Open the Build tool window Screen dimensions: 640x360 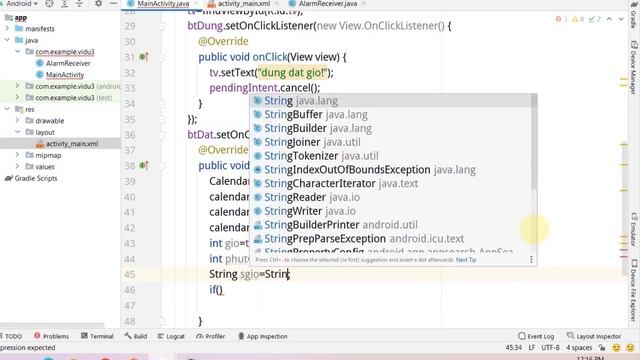(x=136, y=336)
